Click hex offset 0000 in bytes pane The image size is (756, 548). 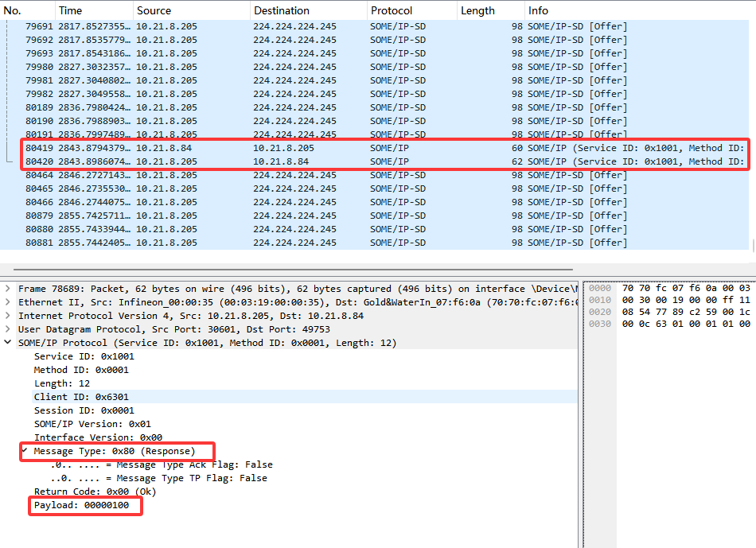pos(600,288)
